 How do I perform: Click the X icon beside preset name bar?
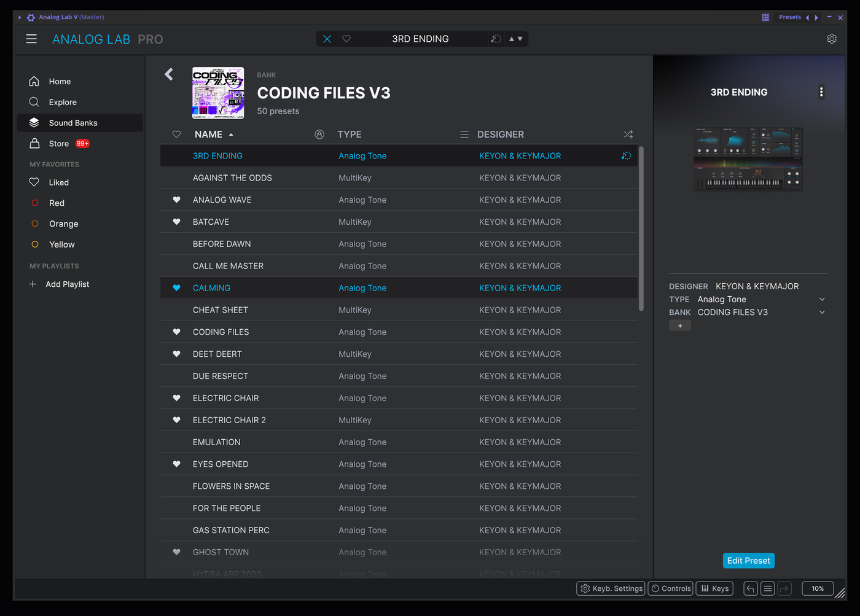[327, 39]
